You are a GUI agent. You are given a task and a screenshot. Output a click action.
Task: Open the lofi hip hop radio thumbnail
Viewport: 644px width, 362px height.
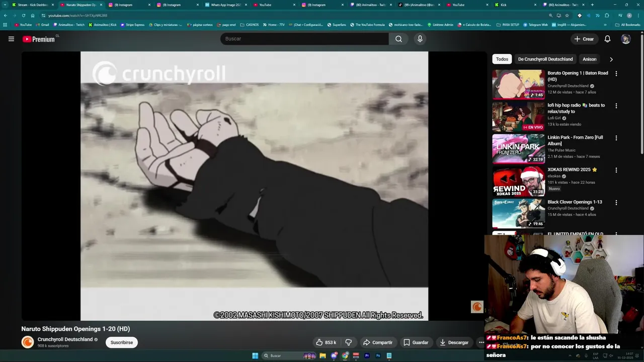[518, 116]
